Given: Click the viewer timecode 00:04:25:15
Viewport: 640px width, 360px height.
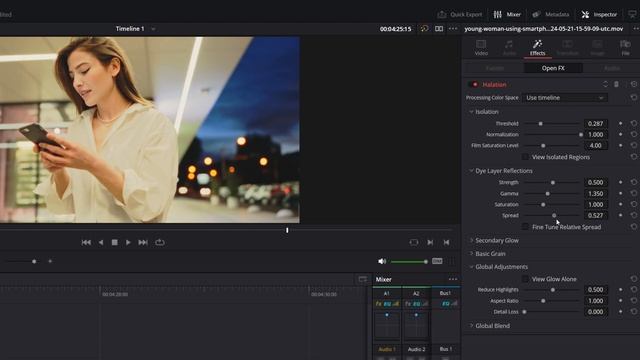Looking at the screenshot, I should click(396, 29).
